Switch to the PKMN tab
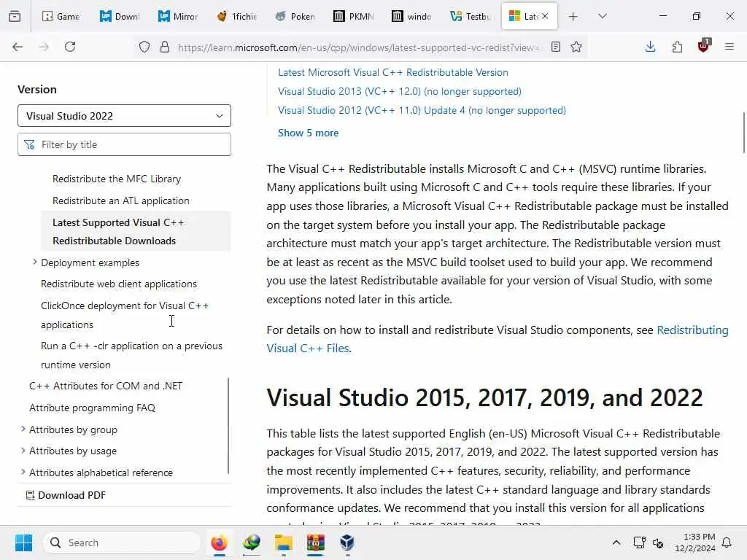Viewport: 747px width, 560px height. (x=352, y=16)
